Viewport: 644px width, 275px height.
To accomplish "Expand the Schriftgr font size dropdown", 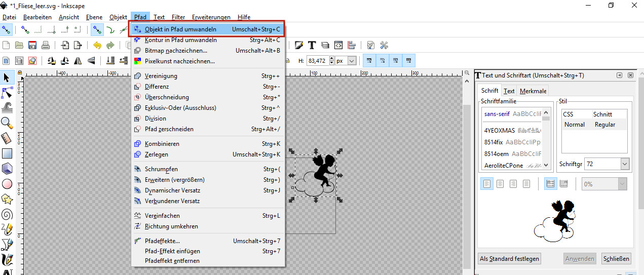I will pyautogui.click(x=624, y=164).
